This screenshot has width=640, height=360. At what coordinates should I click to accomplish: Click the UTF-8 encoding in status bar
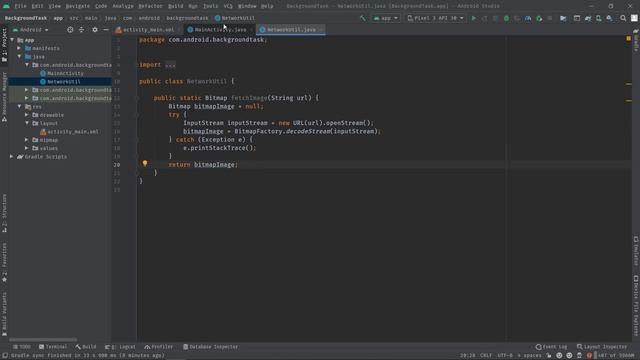(x=505, y=356)
